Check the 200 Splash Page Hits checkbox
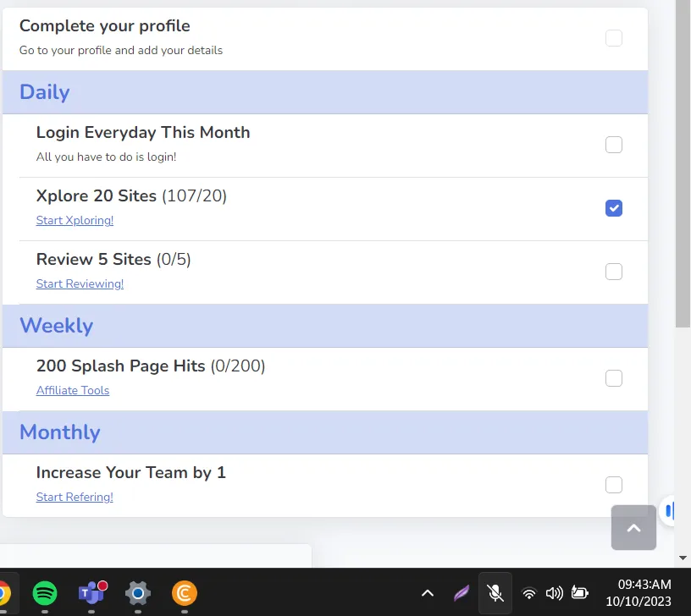The image size is (691, 616). tap(613, 377)
